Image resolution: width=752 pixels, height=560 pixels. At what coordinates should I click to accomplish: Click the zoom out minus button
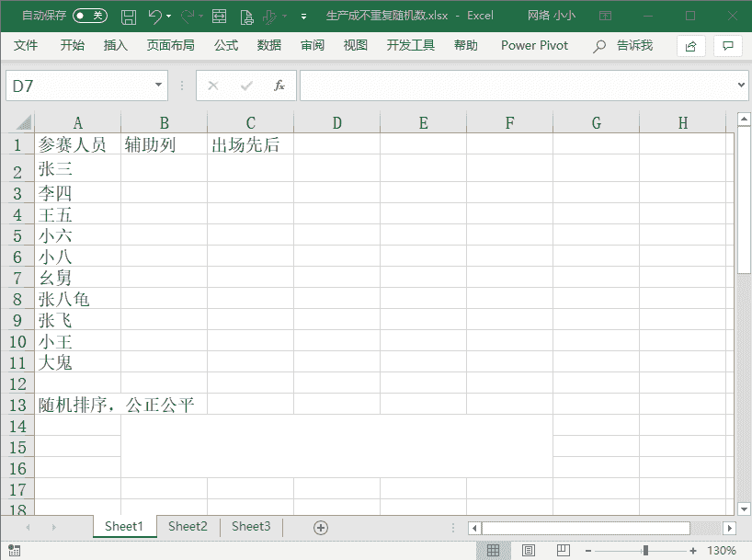(x=588, y=551)
